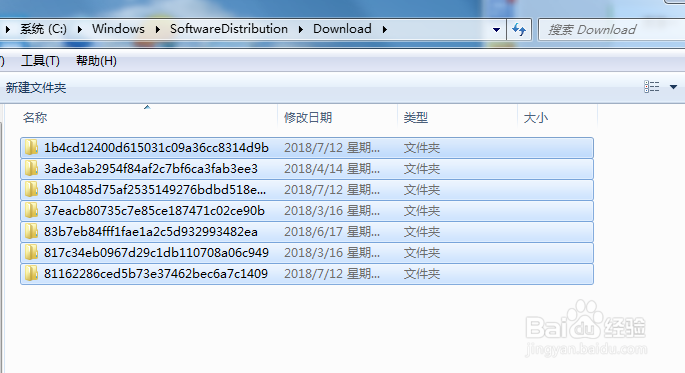Click 文件夹 type in 1b4cd124 row
The image size is (685, 373).
tap(422, 148)
